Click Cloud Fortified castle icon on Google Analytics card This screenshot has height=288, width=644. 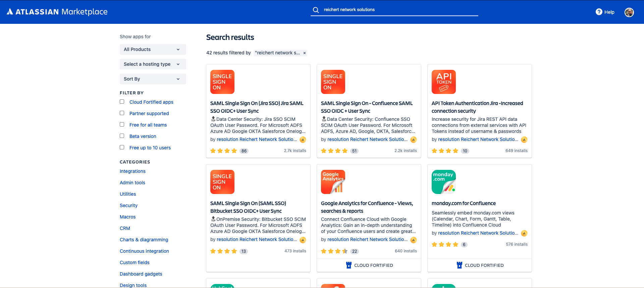(x=349, y=265)
